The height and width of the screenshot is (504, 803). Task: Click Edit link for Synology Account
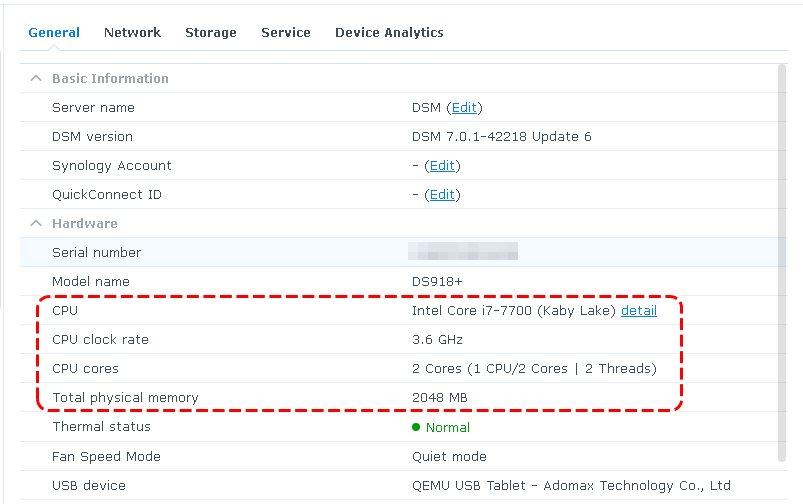442,166
